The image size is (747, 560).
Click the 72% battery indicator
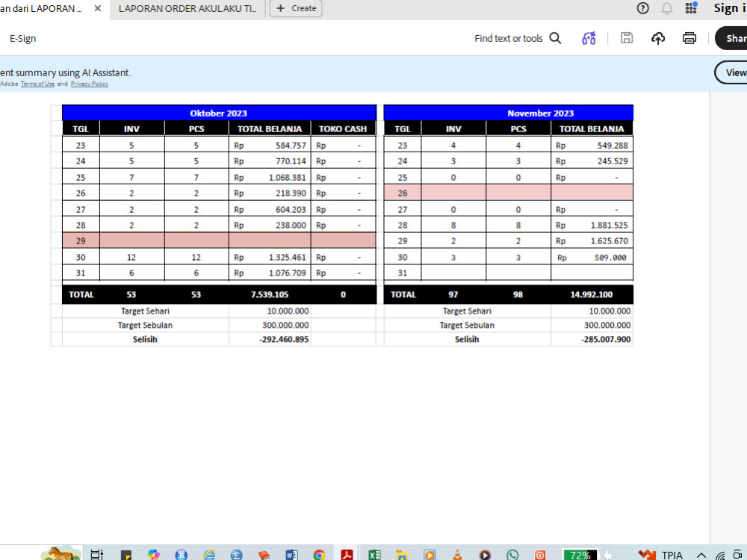tap(580, 555)
